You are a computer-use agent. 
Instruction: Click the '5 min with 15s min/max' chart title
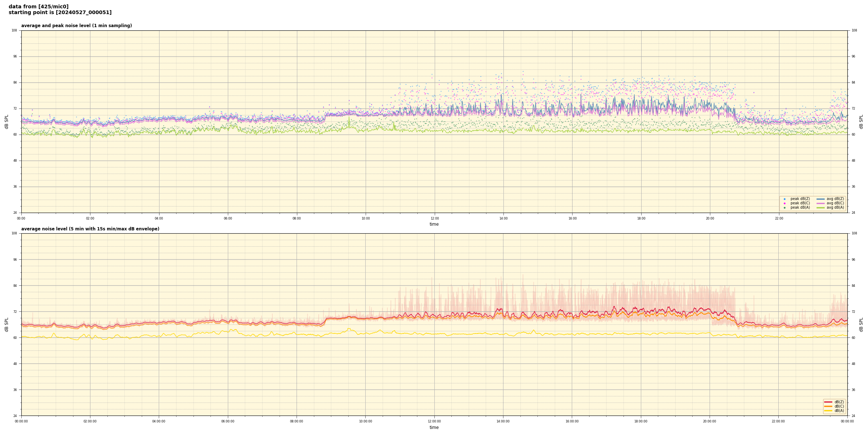90,229
